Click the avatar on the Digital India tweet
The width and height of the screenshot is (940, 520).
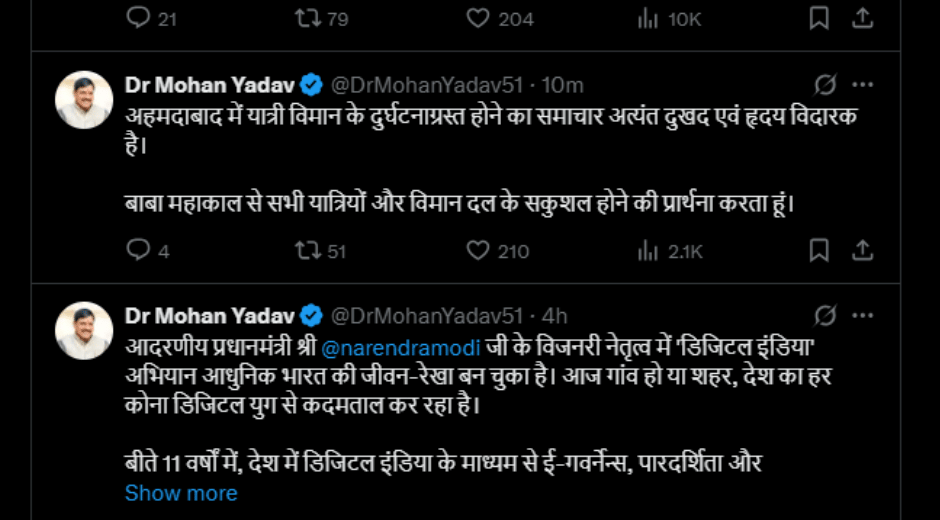[x=84, y=330]
